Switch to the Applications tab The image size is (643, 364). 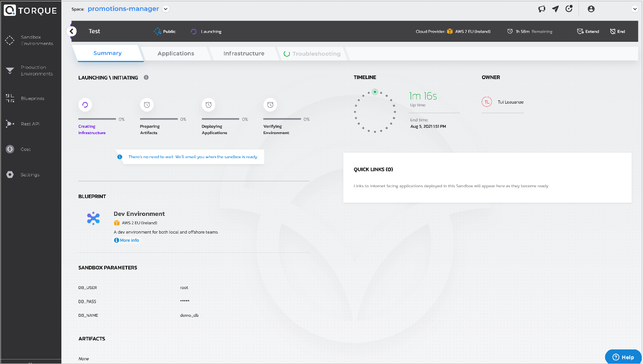coord(176,53)
